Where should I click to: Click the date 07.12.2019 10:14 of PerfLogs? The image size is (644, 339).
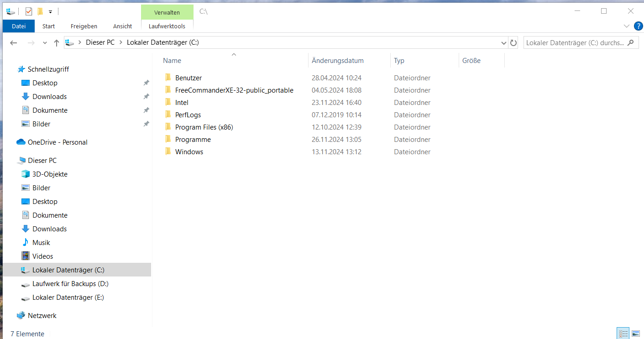(336, 115)
